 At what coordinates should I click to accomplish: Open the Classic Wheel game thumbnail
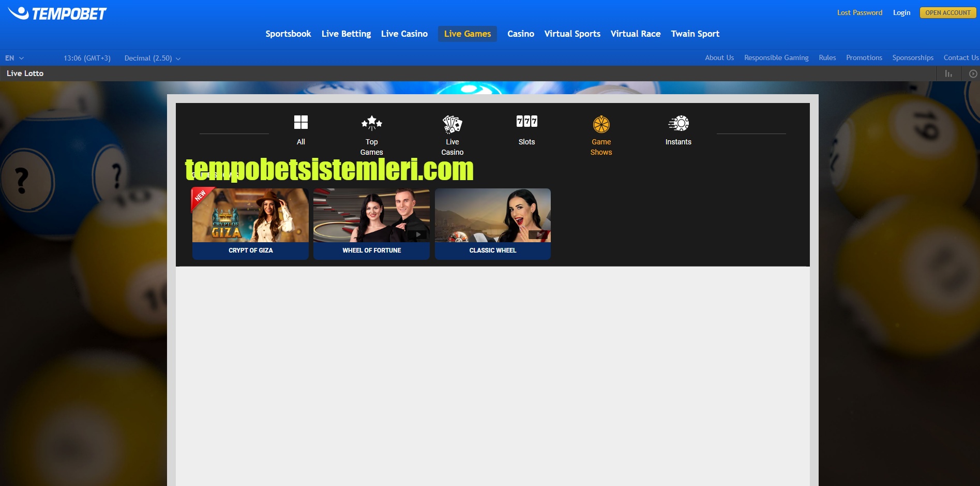[x=493, y=215]
